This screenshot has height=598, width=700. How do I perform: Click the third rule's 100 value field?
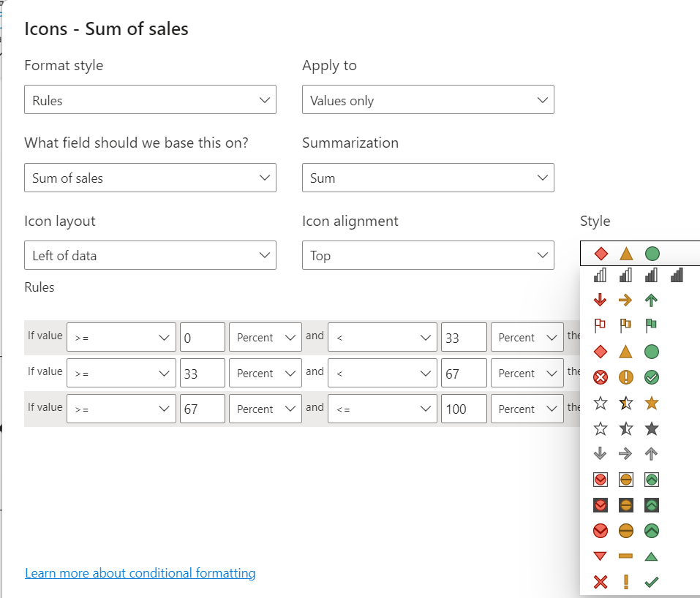coord(464,409)
